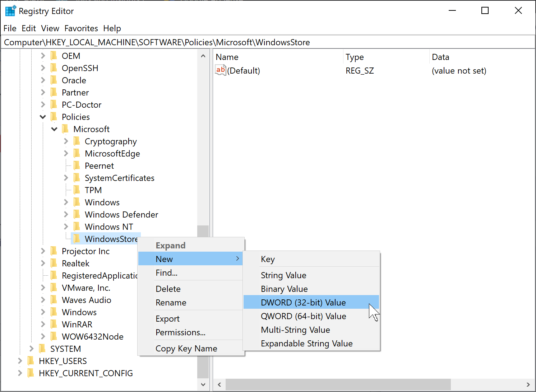Open the Favorites menu
536x392 pixels.
click(x=81, y=28)
